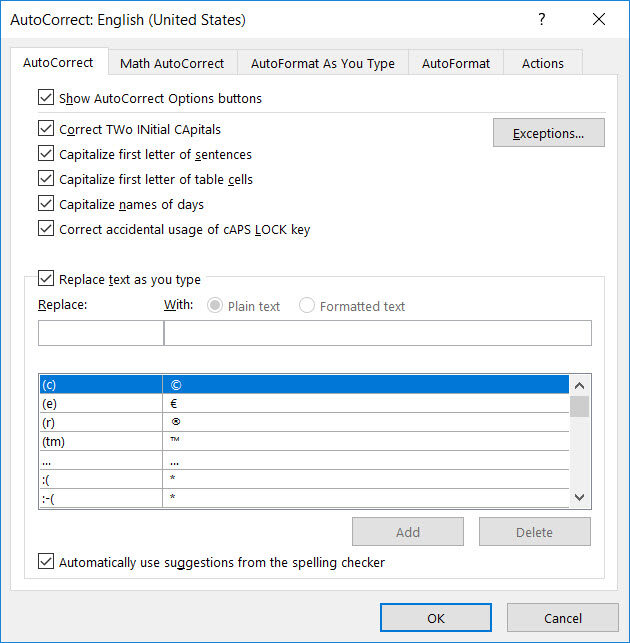The width and height of the screenshot is (630, 643).
Task: Switch to the AutoCorrect tab
Action: pos(58,63)
